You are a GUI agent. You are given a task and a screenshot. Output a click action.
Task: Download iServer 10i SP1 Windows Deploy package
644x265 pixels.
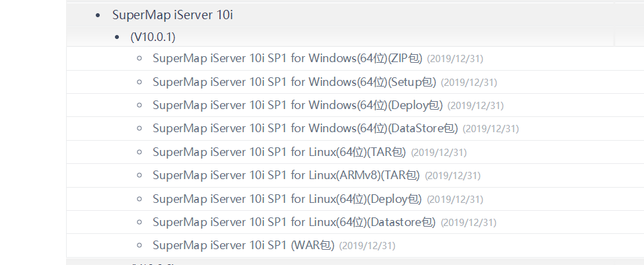coord(298,105)
